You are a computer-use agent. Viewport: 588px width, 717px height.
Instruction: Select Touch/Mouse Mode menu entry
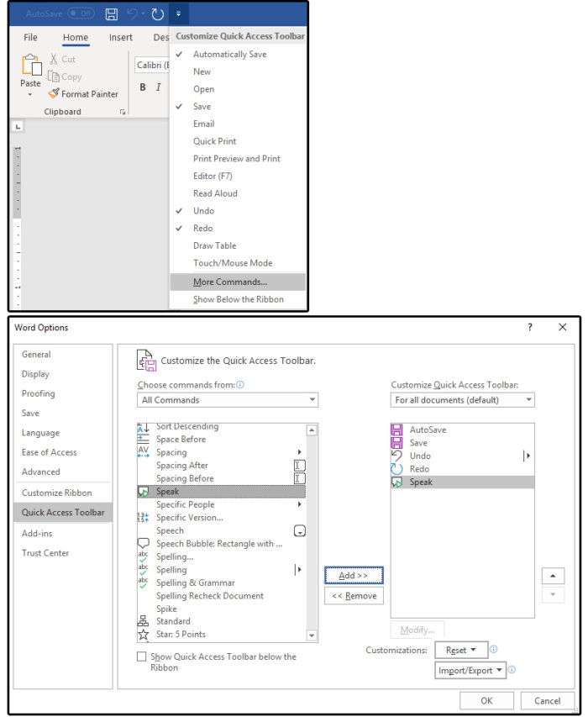click(238, 262)
